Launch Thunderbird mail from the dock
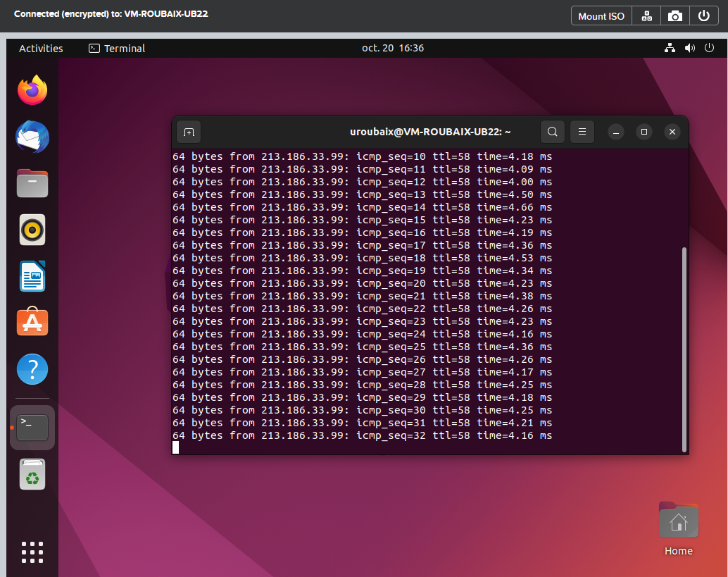This screenshot has width=728, height=577. point(32,137)
